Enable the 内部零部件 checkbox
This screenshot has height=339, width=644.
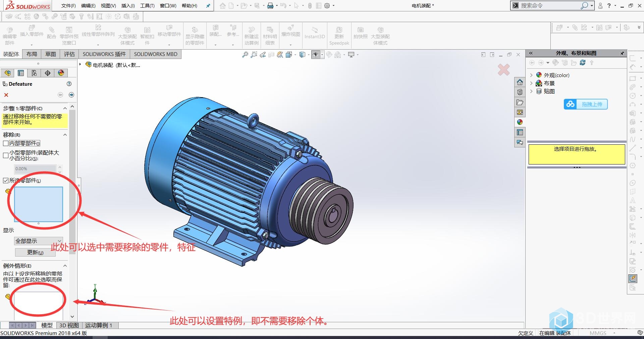click(x=6, y=143)
